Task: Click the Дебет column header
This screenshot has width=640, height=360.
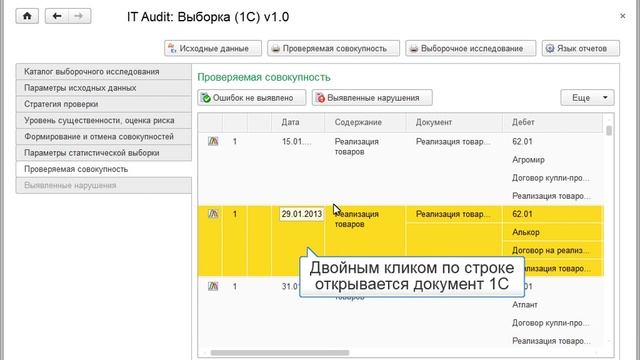Action: [552, 122]
